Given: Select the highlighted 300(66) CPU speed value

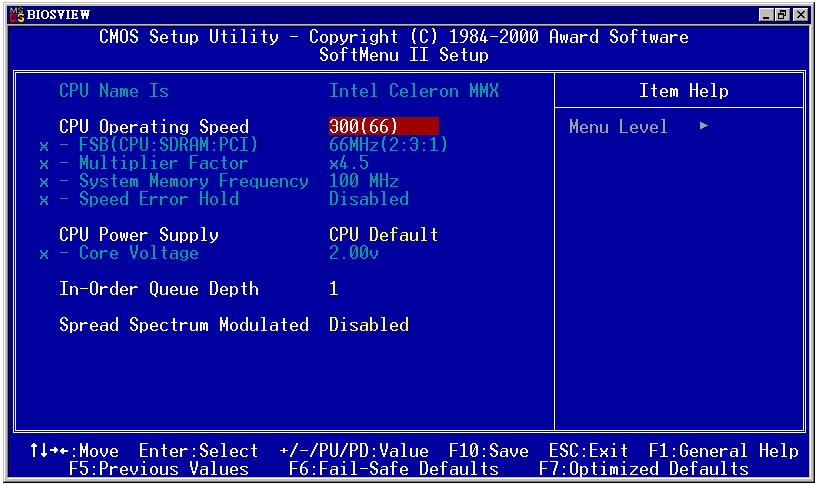Looking at the screenshot, I should [x=384, y=126].
